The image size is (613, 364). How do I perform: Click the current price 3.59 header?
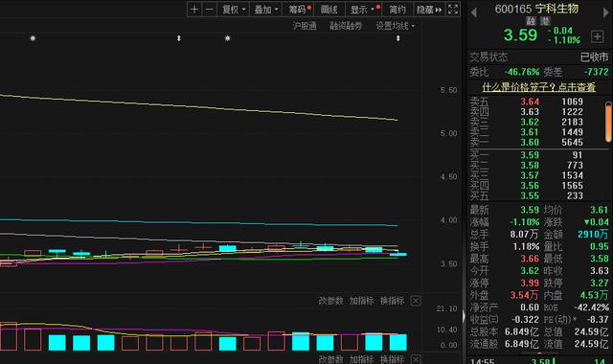coord(520,35)
